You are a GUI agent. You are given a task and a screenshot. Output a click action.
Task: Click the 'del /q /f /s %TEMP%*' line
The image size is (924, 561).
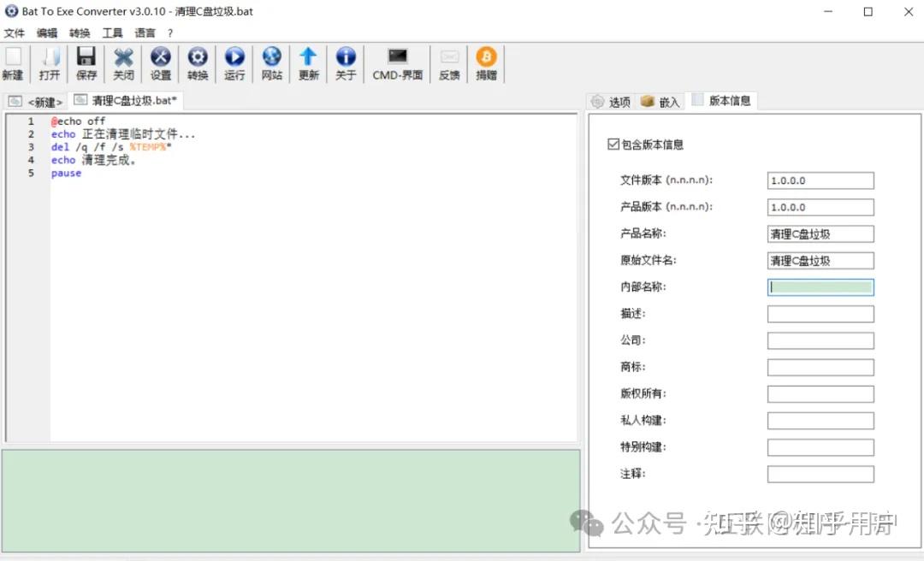click(110, 147)
